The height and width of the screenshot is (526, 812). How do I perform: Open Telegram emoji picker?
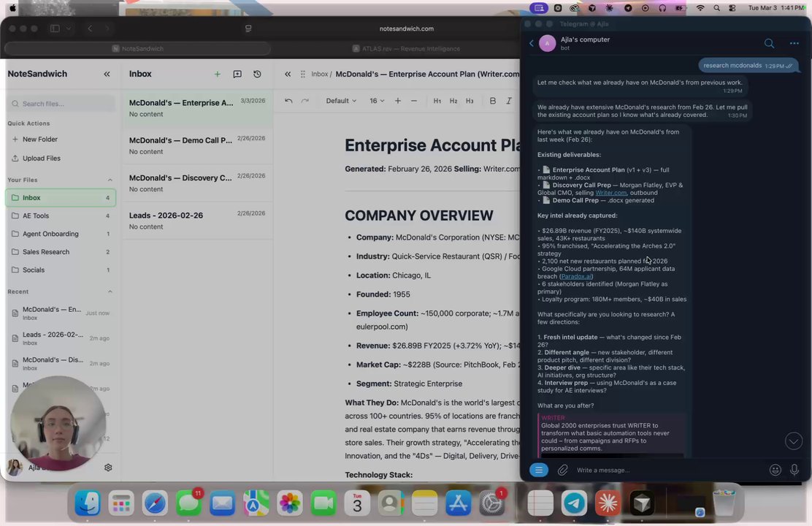pyautogui.click(x=775, y=470)
